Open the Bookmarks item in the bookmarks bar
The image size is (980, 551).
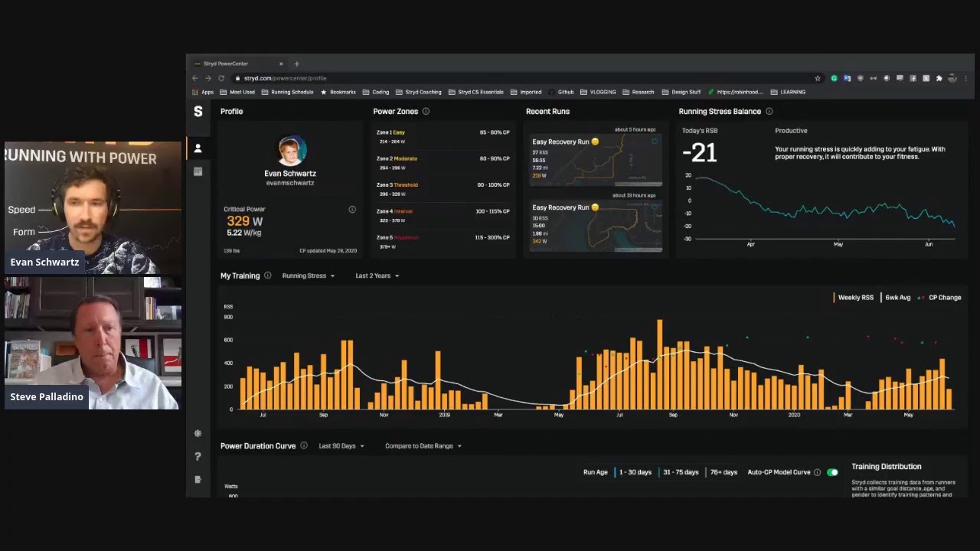point(338,92)
